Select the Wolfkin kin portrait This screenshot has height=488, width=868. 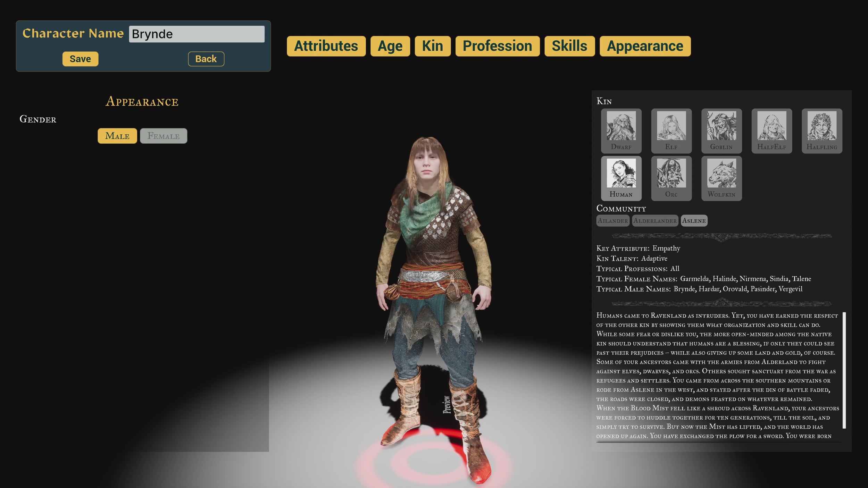tap(721, 178)
